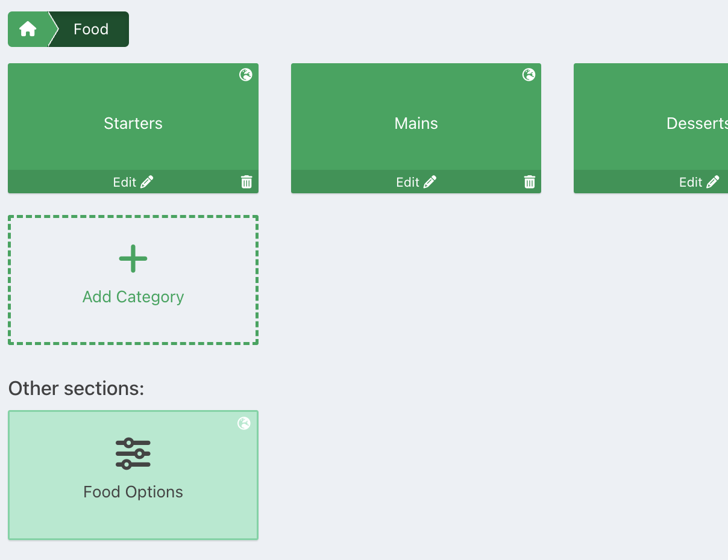Open the Desserts category card

[696, 123]
